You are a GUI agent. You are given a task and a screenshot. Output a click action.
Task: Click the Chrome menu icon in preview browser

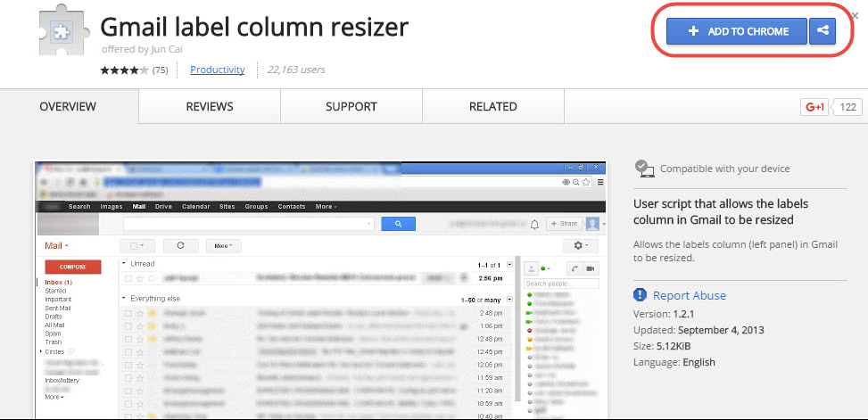[x=600, y=182]
